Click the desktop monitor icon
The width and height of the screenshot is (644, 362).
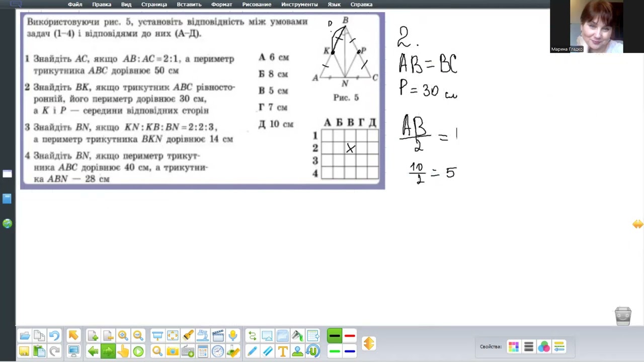click(x=73, y=351)
